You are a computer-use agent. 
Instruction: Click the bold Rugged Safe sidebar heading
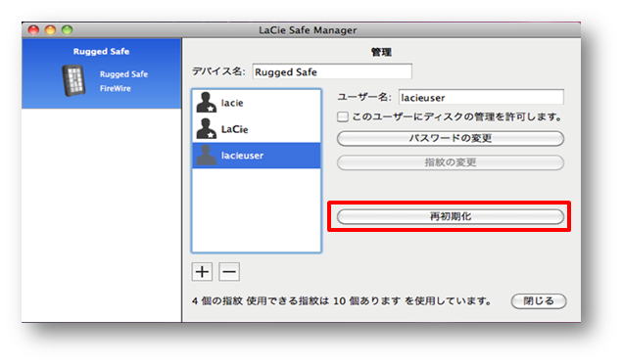click(101, 51)
